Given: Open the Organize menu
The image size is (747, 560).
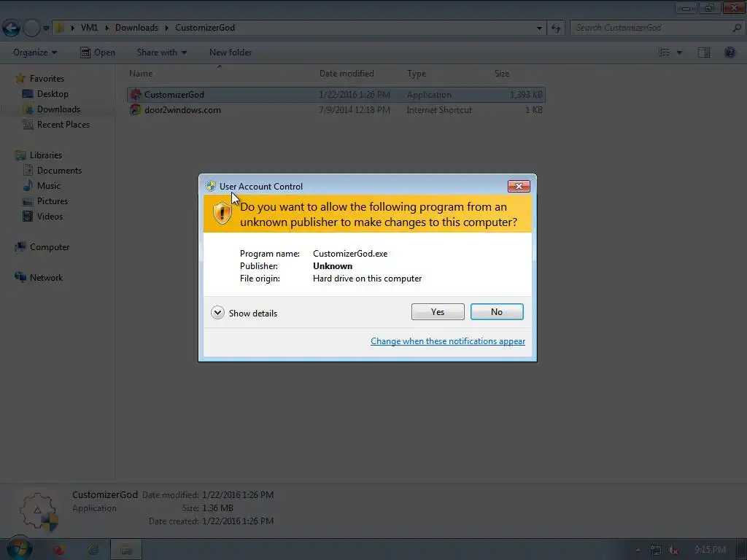Looking at the screenshot, I should (35, 52).
